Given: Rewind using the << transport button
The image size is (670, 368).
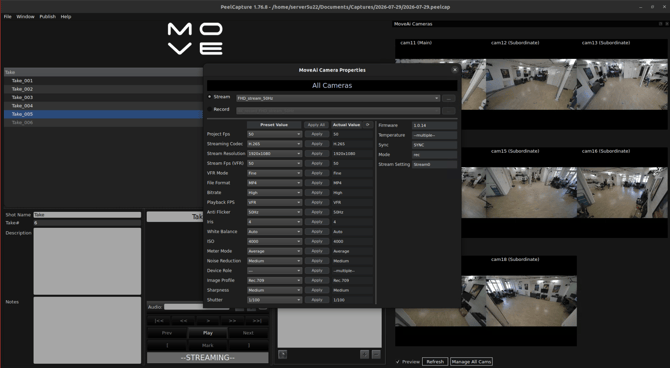Looking at the screenshot, I should pyautogui.click(x=183, y=321).
